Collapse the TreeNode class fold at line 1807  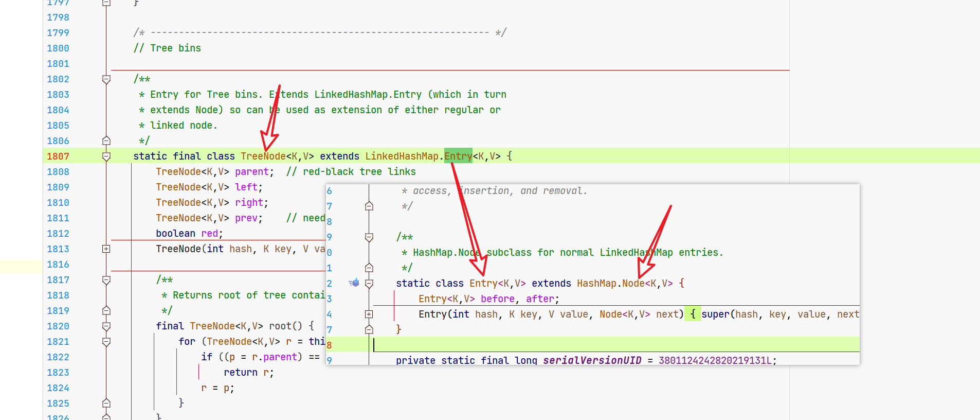pyautogui.click(x=106, y=156)
